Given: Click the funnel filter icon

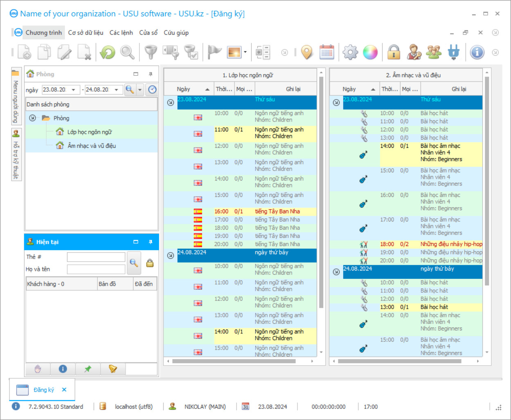Looking at the screenshot, I should pyautogui.click(x=151, y=52).
